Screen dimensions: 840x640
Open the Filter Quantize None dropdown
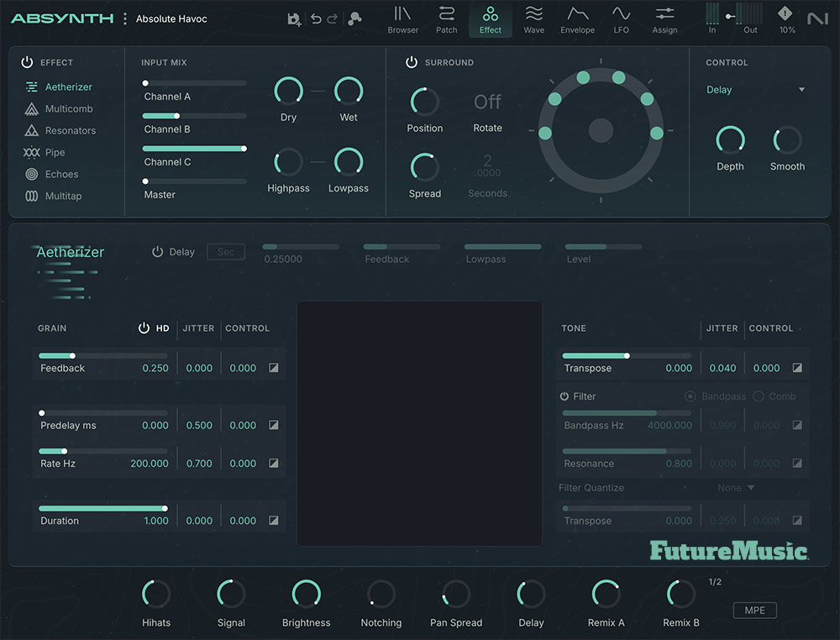point(736,488)
